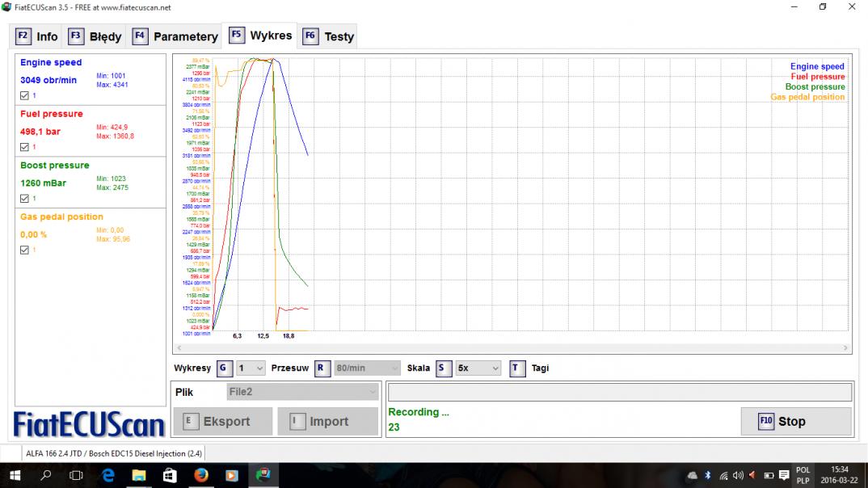
Task: Click the Import button
Action: pos(327,422)
